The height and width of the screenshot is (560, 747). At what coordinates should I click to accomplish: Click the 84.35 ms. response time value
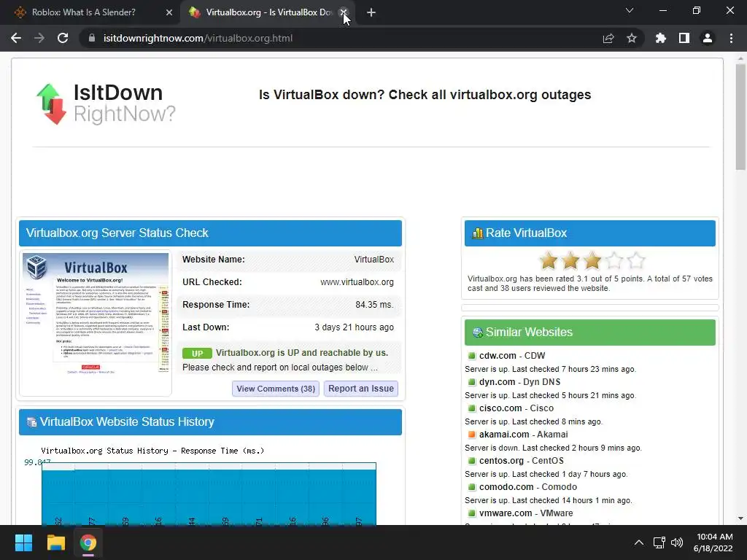pos(374,305)
